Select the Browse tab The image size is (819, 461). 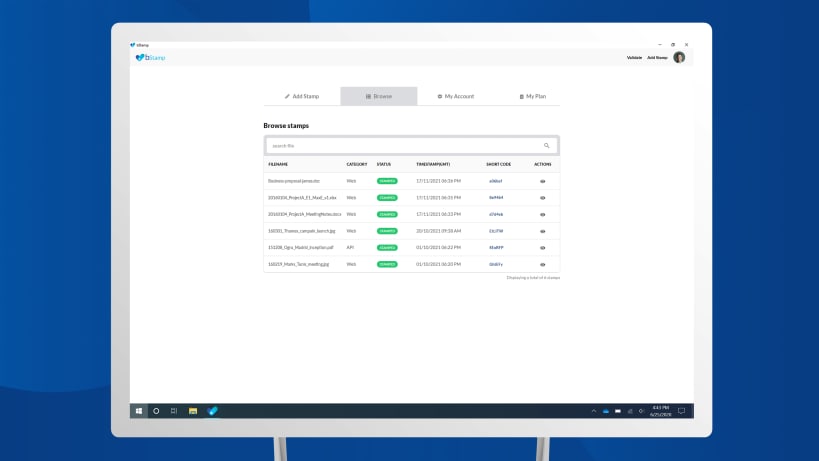379,96
